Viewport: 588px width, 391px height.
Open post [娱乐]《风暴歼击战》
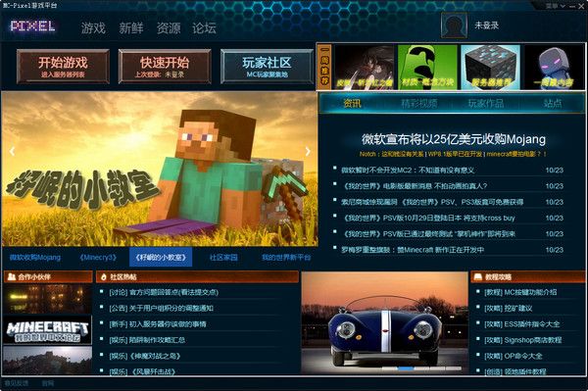coord(142,371)
